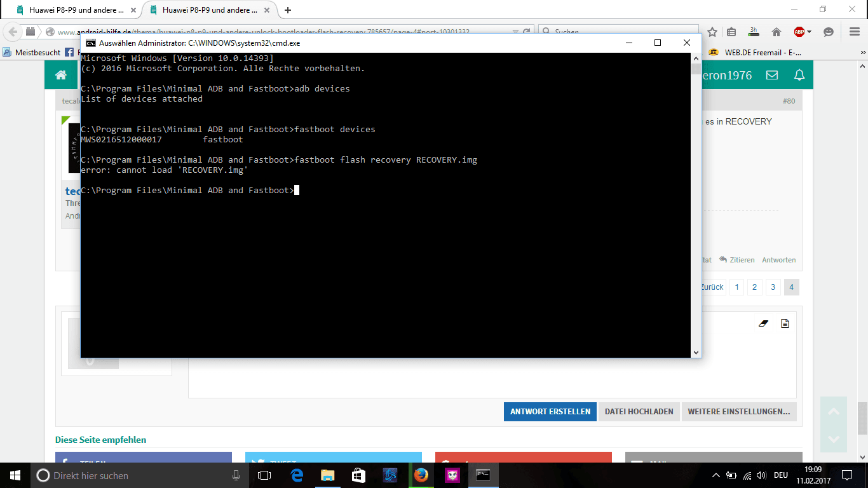The width and height of the screenshot is (868, 488).
Task: Click Direkt hier suchen taskbar search
Action: [139, 475]
